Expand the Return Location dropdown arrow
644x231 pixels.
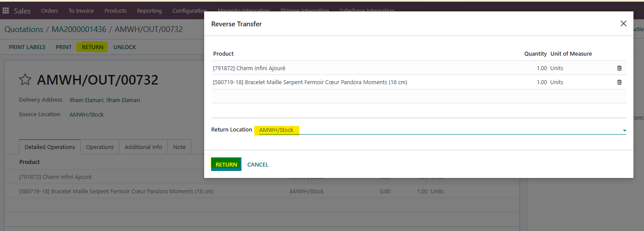point(624,131)
